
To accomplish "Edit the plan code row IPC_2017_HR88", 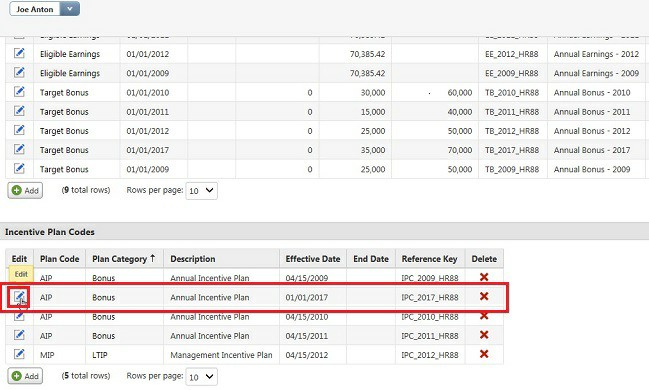I will click(x=19, y=296).
